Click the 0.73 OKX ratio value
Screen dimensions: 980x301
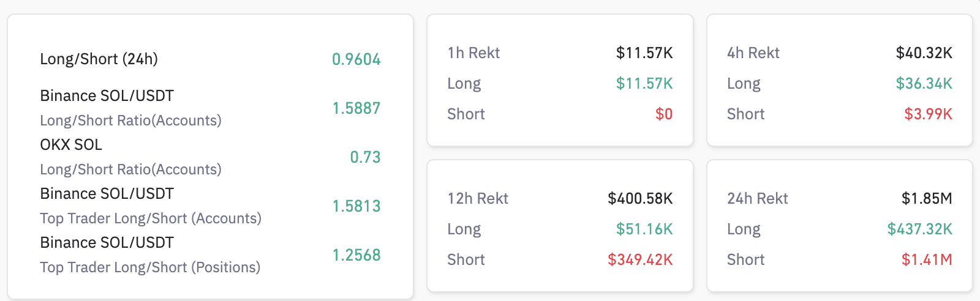(365, 157)
